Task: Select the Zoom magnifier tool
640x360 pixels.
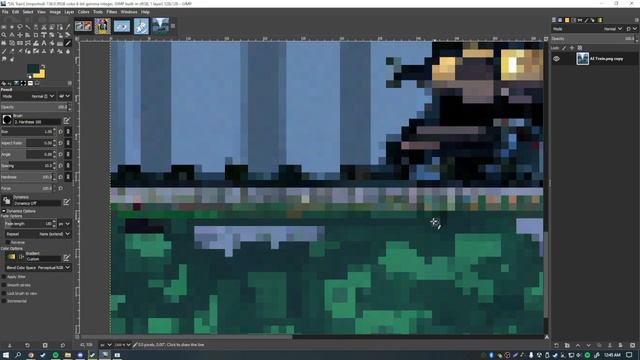Action: (x=4, y=35)
